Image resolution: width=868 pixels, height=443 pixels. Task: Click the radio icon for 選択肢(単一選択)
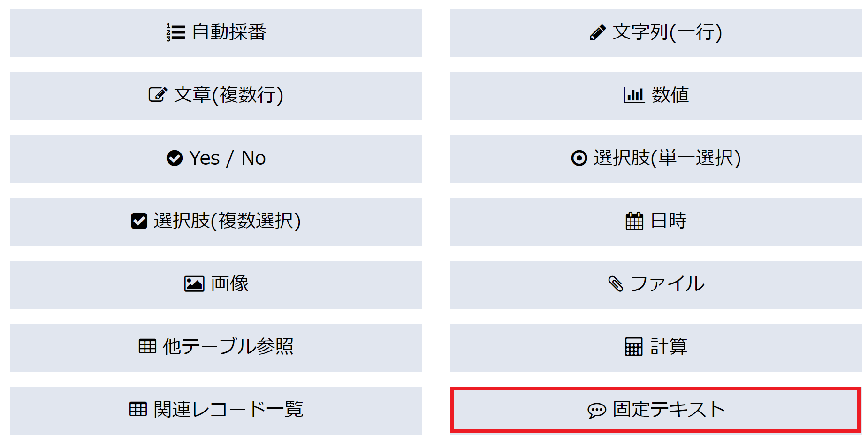(579, 158)
